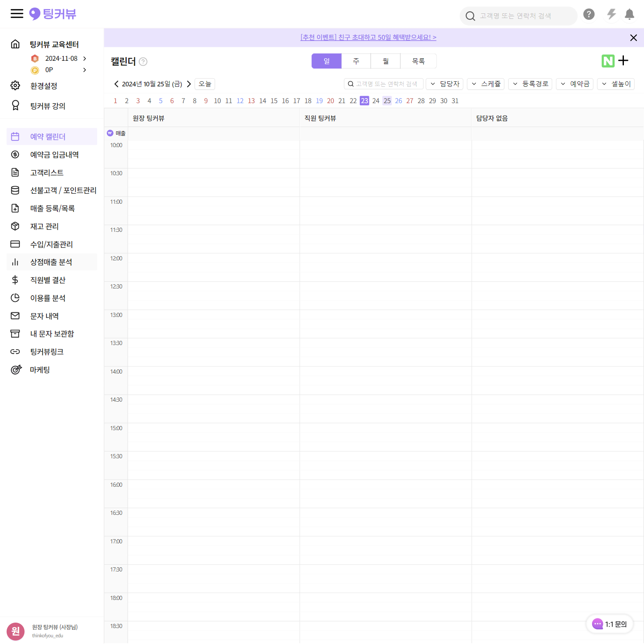Image resolution: width=644 pixels, height=644 pixels.
Task: Click the 팅커뷰 logo
Action: 53,14
